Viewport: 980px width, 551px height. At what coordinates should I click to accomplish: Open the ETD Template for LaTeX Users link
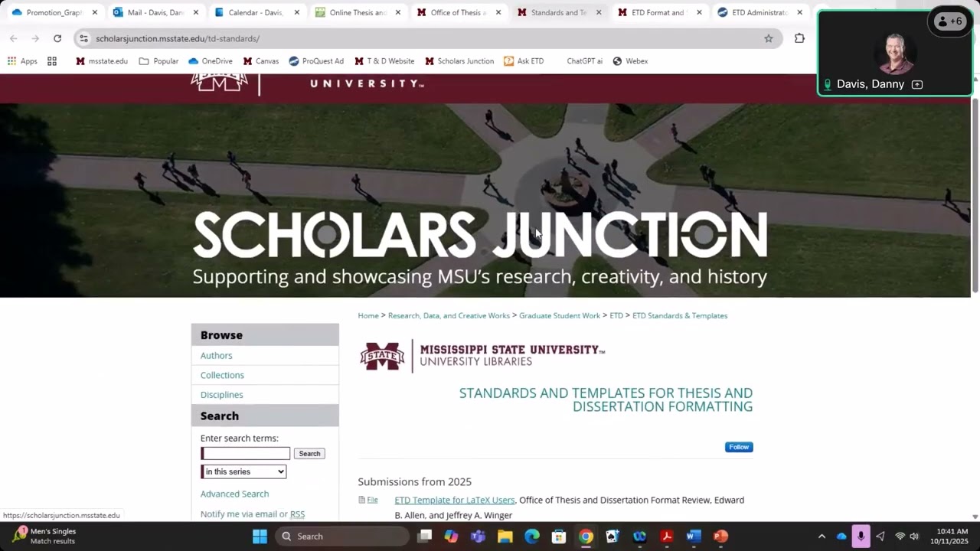[455, 500]
